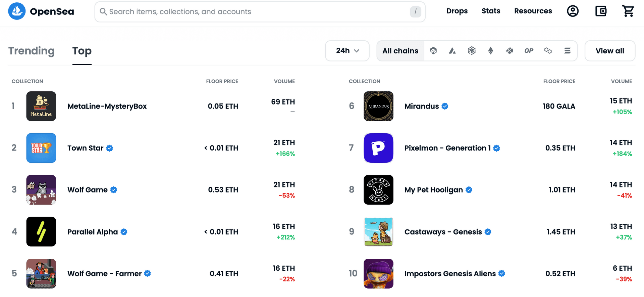Filter by Ethereum diamond icon

pyautogui.click(x=491, y=51)
